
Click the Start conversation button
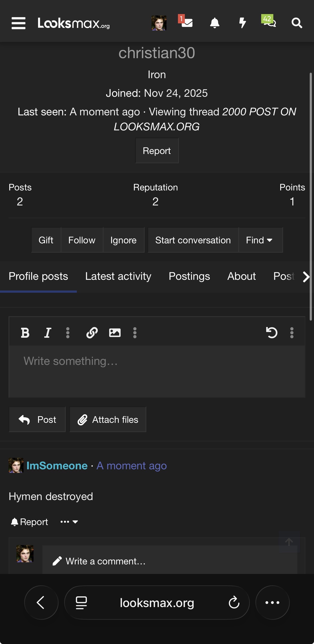pyautogui.click(x=193, y=240)
